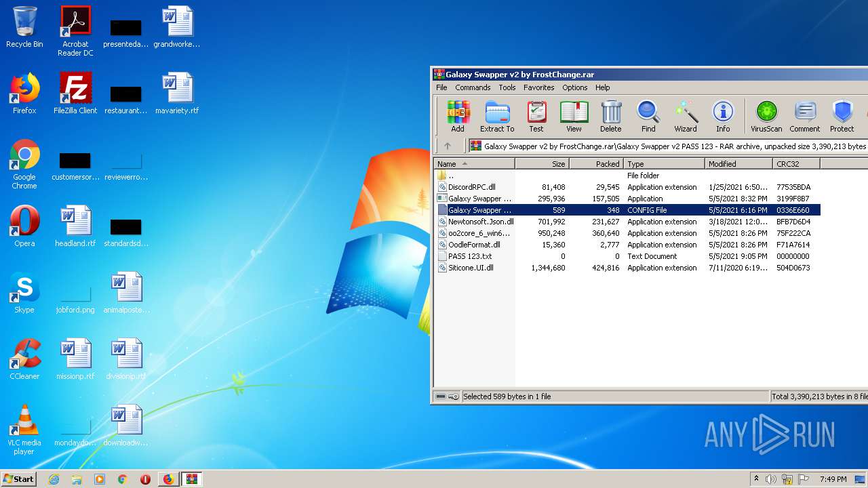The height and width of the screenshot is (488, 868).
Task: Open the Commands menu
Action: (x=473, y=87)
